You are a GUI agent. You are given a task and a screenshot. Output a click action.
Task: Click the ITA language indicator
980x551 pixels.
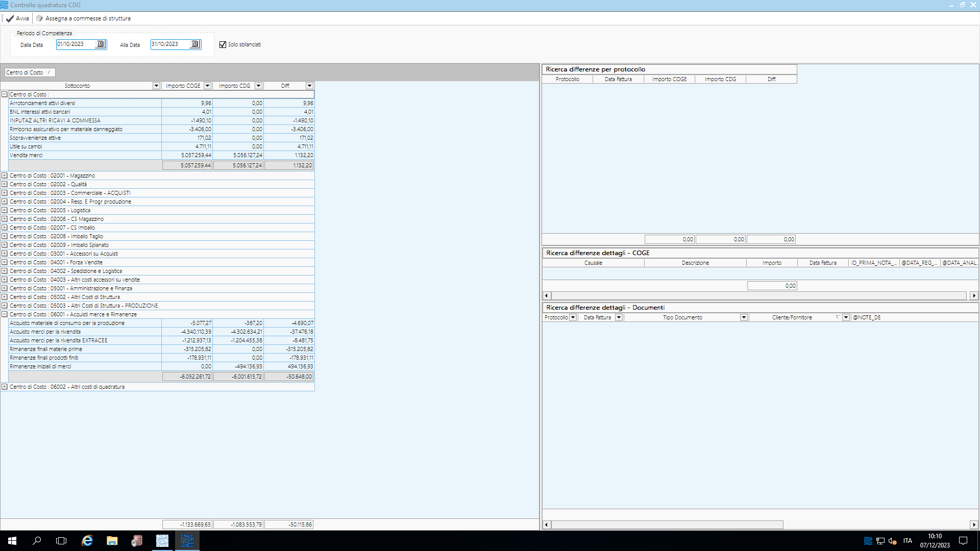(908, 541)
